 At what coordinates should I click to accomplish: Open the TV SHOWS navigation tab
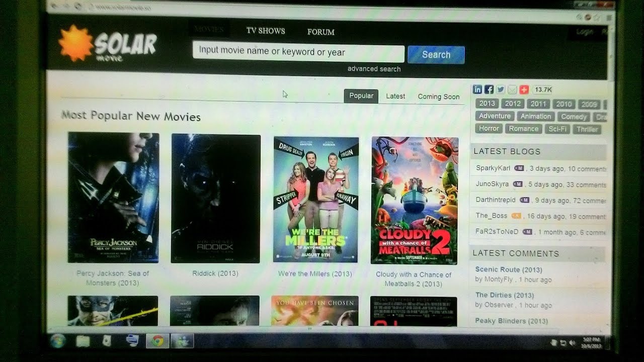(x=266, y=31)
